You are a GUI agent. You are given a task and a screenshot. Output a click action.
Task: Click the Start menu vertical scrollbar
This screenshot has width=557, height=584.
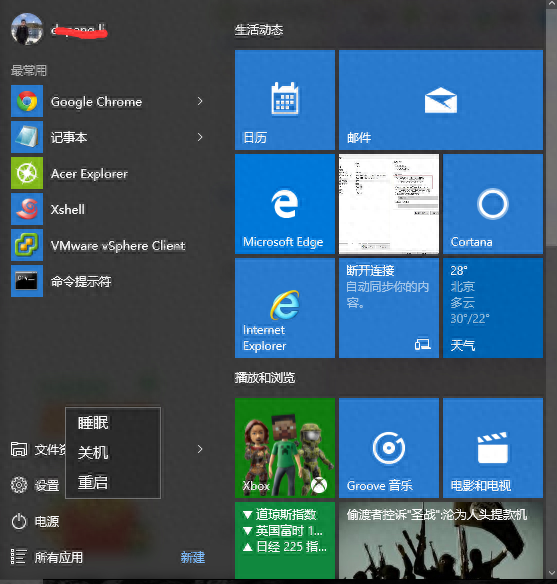pos(551,128)
